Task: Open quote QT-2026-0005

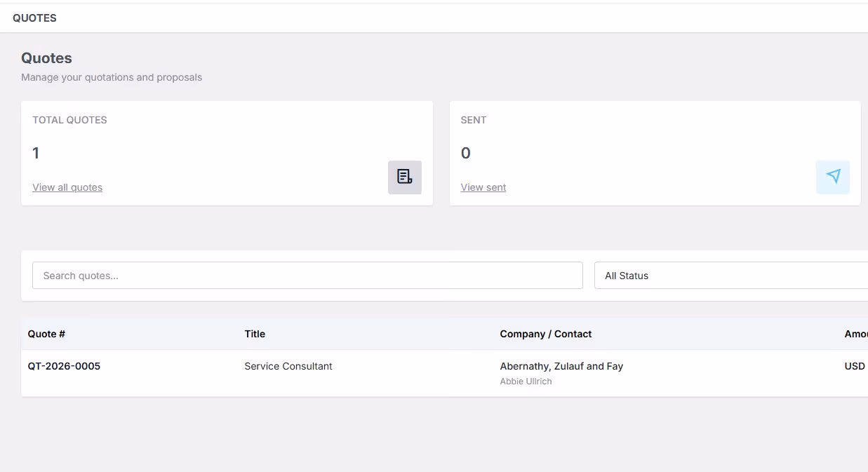Action: point(64,366)
